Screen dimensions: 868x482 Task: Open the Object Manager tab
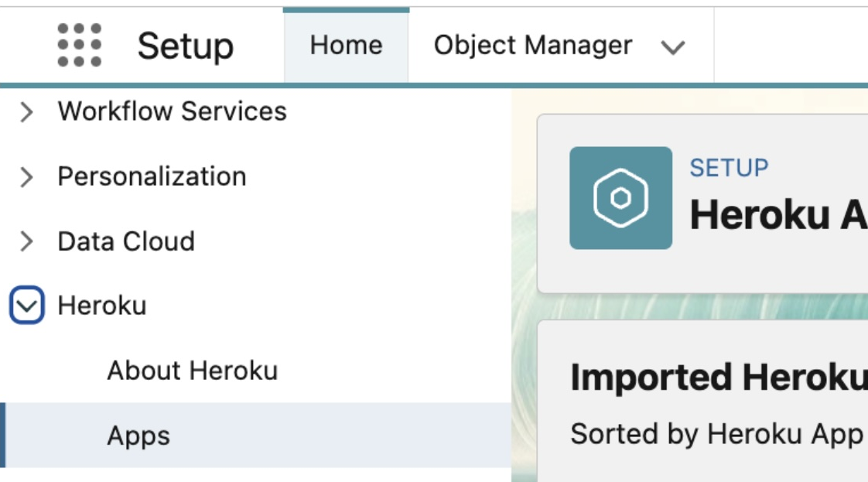click(x=533, y=45)
